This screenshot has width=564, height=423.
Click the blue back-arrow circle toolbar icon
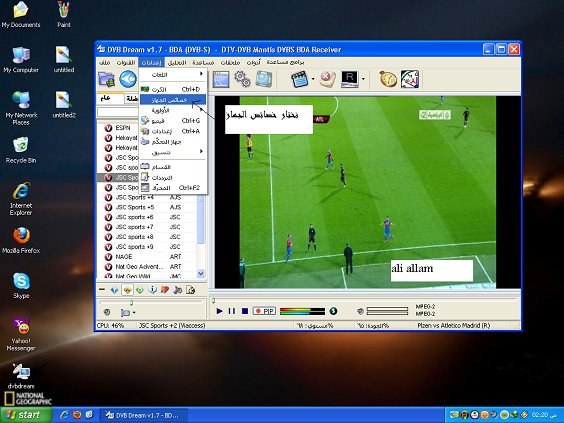click(x=128, y=79)
